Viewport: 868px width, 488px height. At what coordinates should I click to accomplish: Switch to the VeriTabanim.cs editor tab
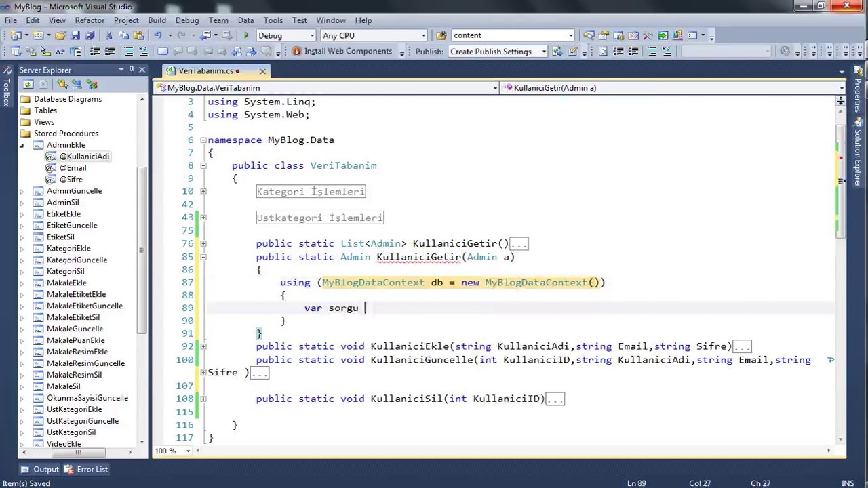tap(206, 70)
